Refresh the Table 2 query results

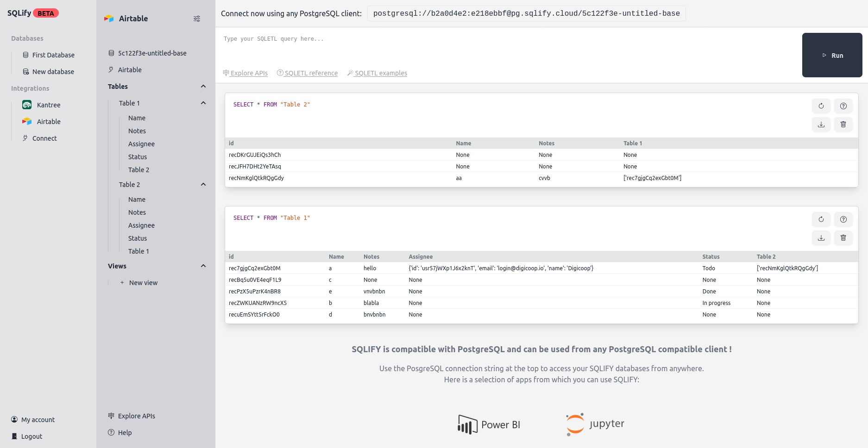(821, 106)
